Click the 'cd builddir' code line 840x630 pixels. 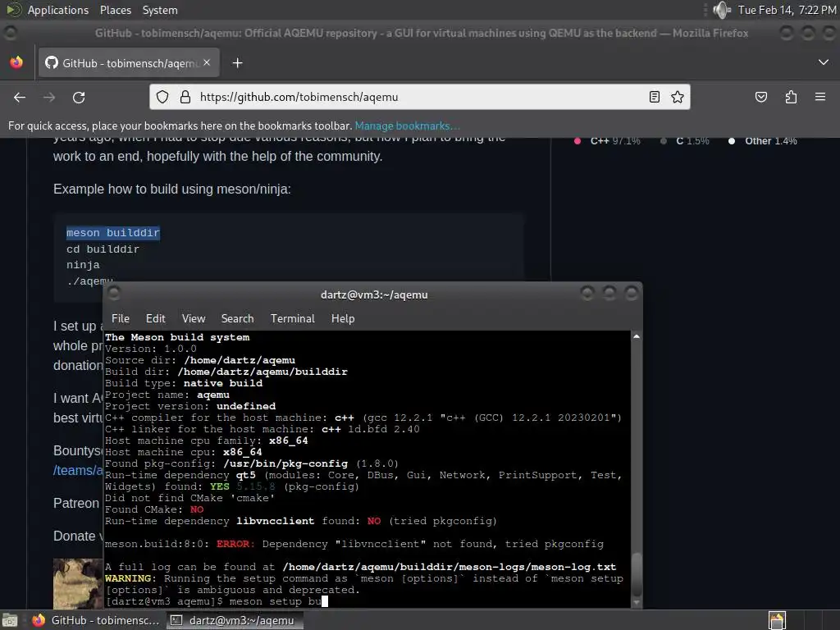103,249
